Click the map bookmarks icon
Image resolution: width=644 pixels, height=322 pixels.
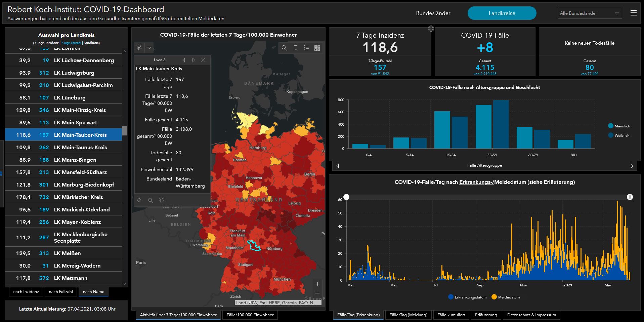[295, 48]
